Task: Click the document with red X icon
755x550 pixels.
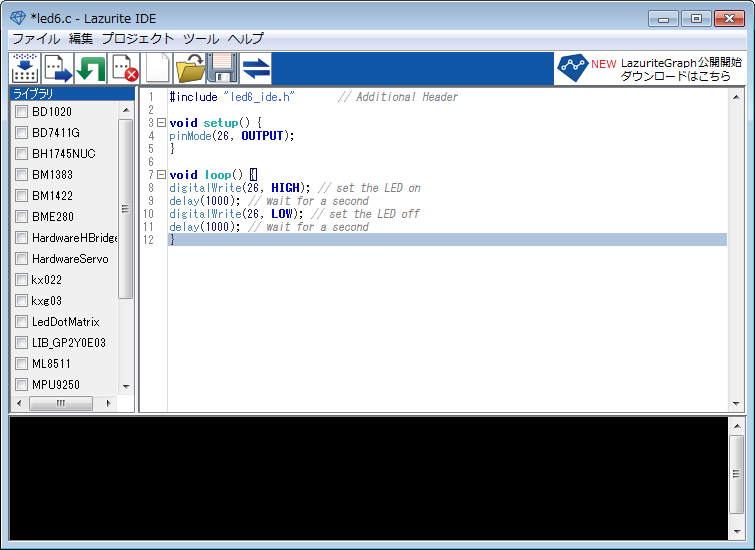Action: pos(124,68)
